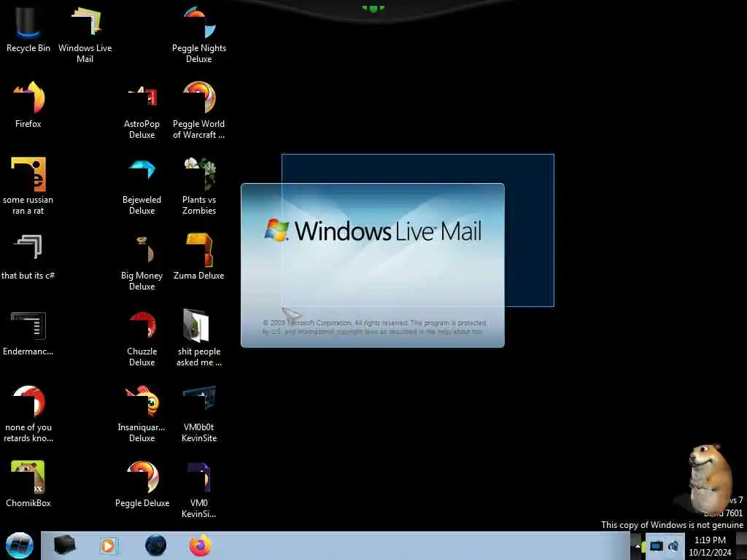Select the ChomikBox desktop icon
Viewport: 747px width, 560px height.
pyautogui.click(x=28, y=484)
